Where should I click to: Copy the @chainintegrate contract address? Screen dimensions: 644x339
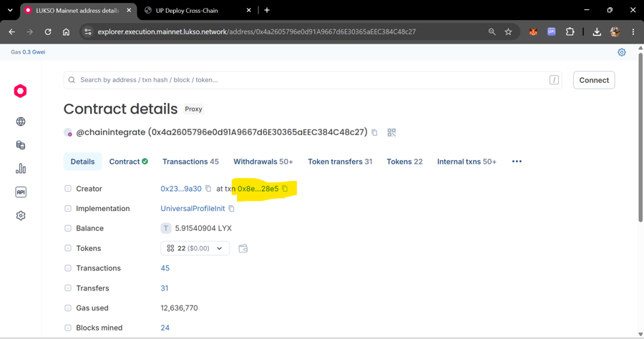pyautogui.click(x=374, y=132)
